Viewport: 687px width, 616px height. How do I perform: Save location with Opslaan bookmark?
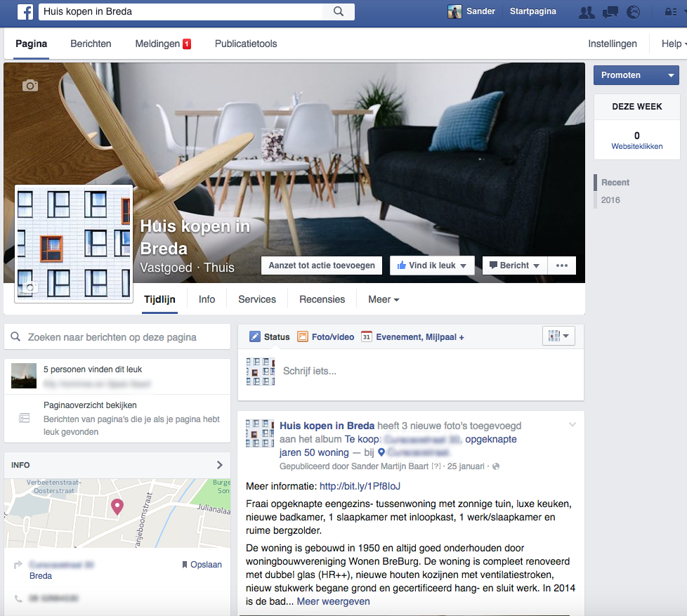202,565
